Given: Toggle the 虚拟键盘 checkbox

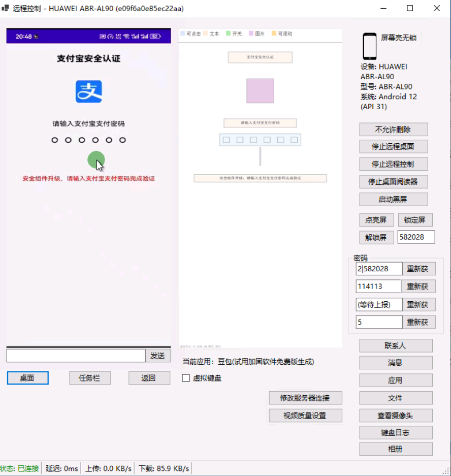Looking at the screenshot, I should pos(186,378).
